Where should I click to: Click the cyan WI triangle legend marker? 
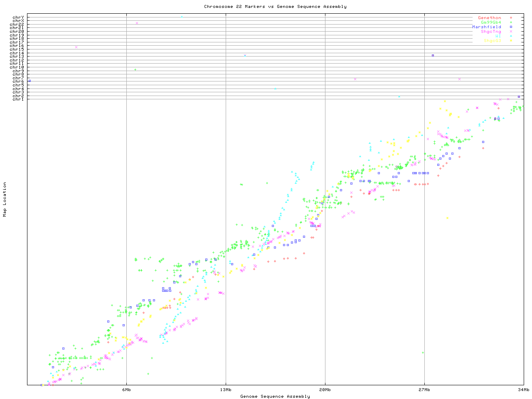coord(511,36)
